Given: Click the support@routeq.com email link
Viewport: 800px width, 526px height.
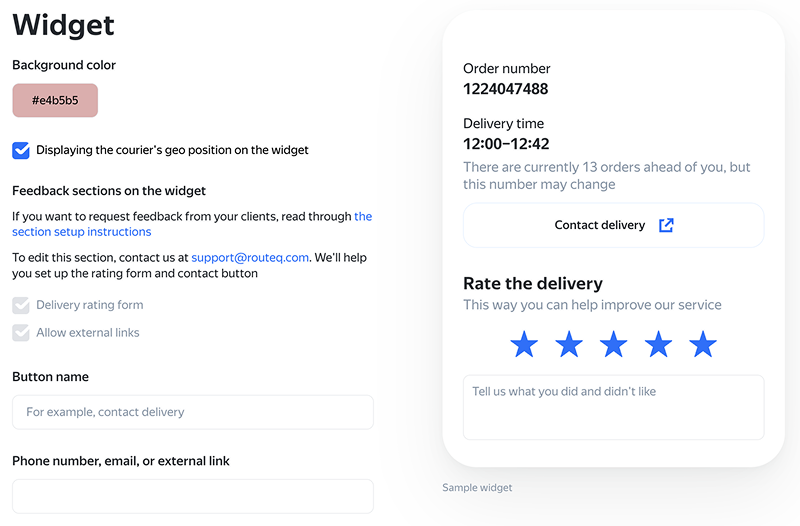Looking at the screenshot, I should pyautogui.click(x=250, y=257).
